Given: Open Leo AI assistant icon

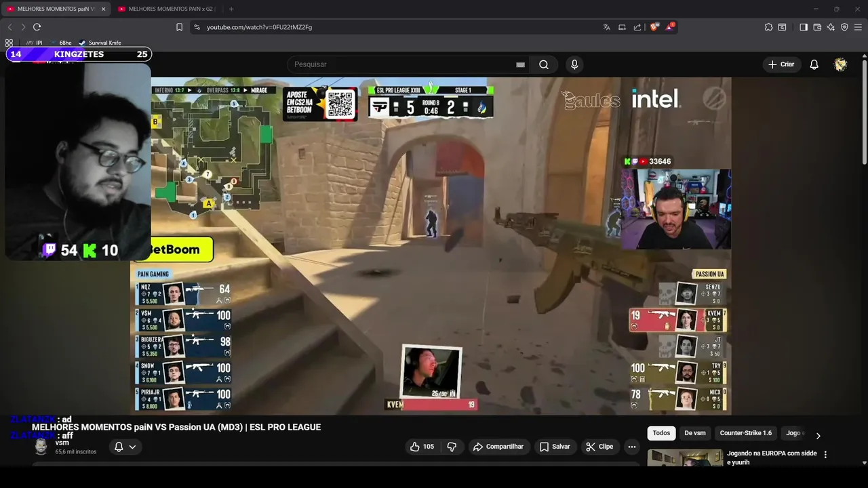Looking at the screenshot, I should click(831, 27).
